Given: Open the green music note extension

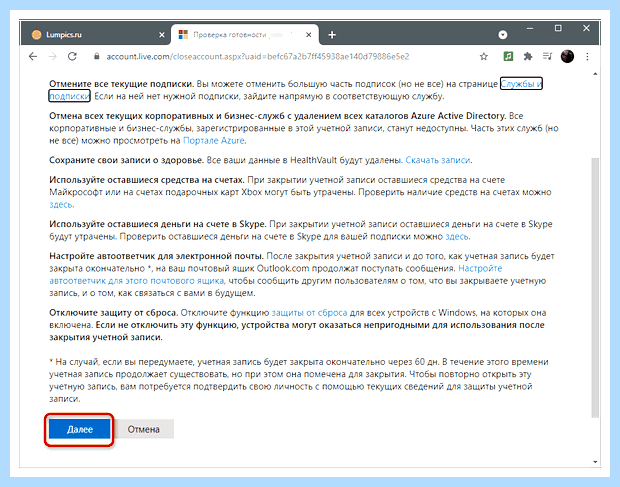Looking at the screenshot, I should [508, 57].
